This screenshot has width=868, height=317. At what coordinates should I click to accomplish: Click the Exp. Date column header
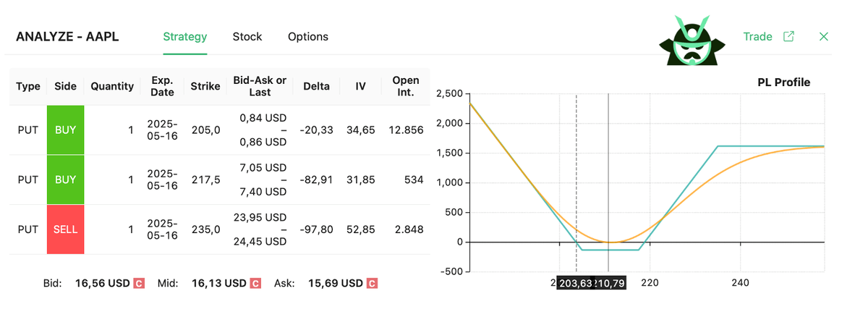(162, 86)
